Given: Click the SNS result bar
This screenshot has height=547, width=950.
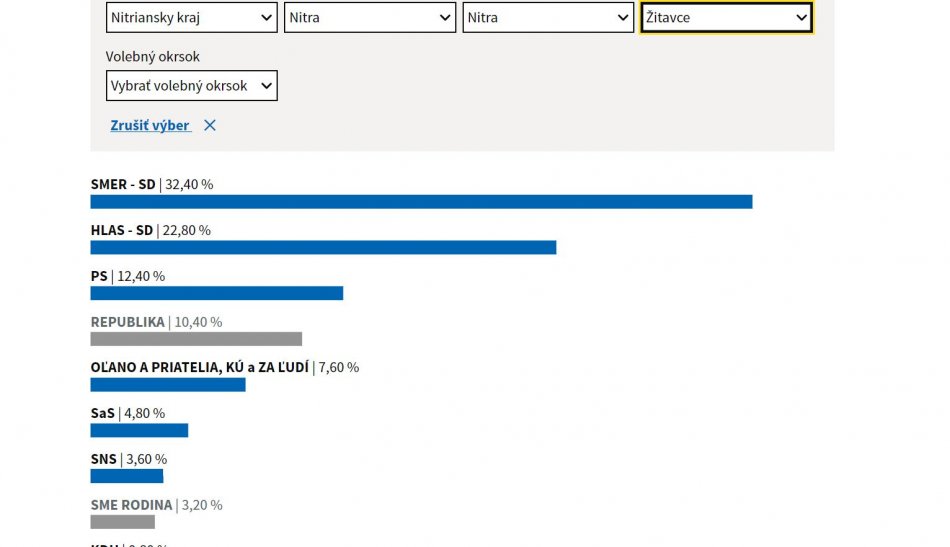Looking at the screenshot, I should coord(127,476).
